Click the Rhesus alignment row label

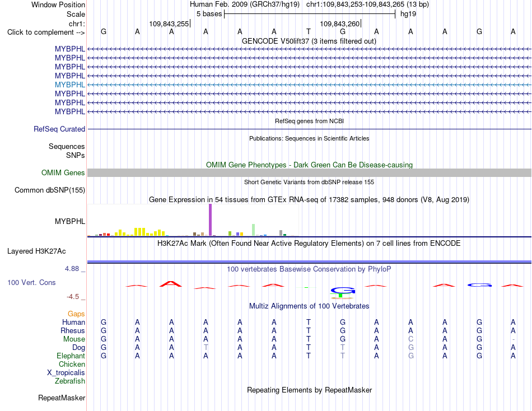[x=73, y=330]
